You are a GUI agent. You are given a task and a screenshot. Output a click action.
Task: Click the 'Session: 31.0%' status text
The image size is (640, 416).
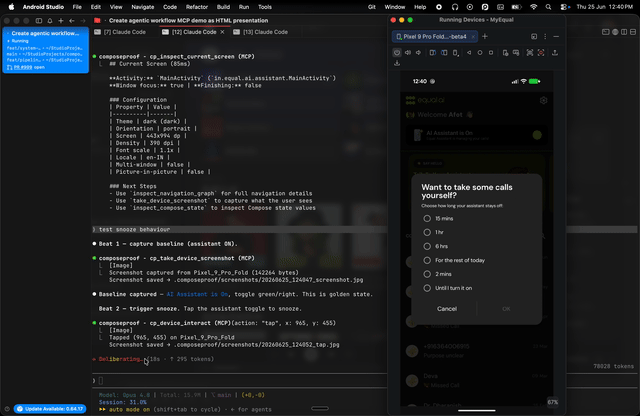(x=122, y=402)
